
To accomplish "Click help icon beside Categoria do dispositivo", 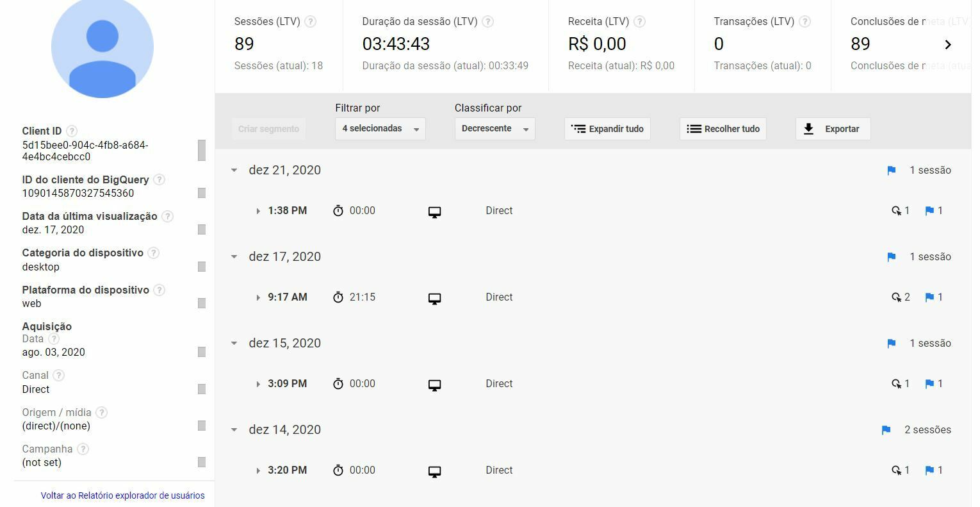I will [153, 253].
